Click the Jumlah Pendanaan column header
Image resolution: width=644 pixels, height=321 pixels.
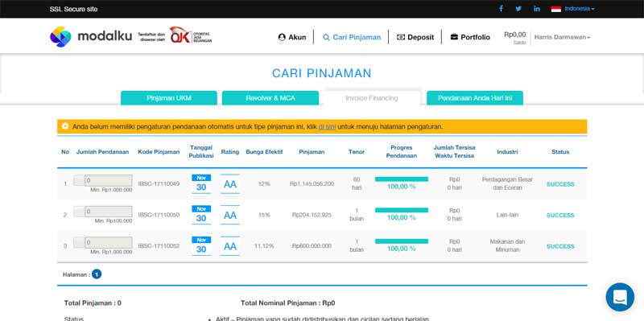(x=103, y=152)
